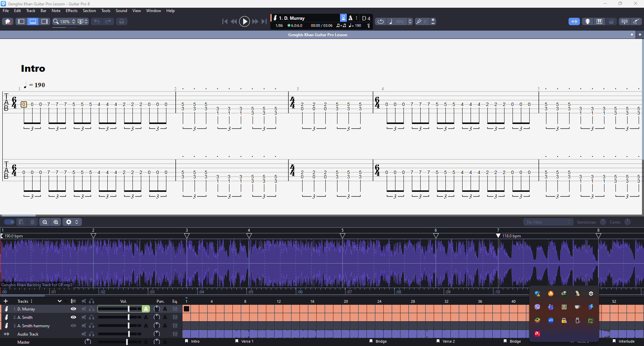Open the keyboard piano view icon

(599, 21)
